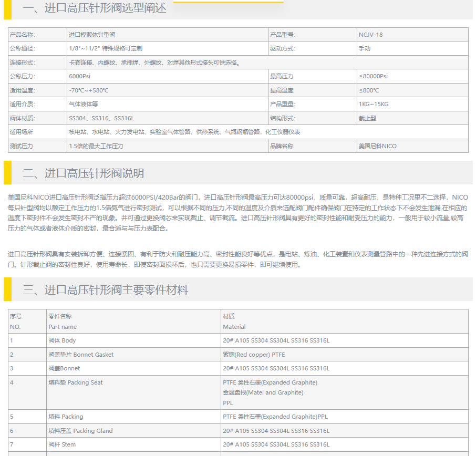The image size is (476, 456).
Task: Click the section one heading 进口高压针形阀选型阐述
Action: (95, 8)
